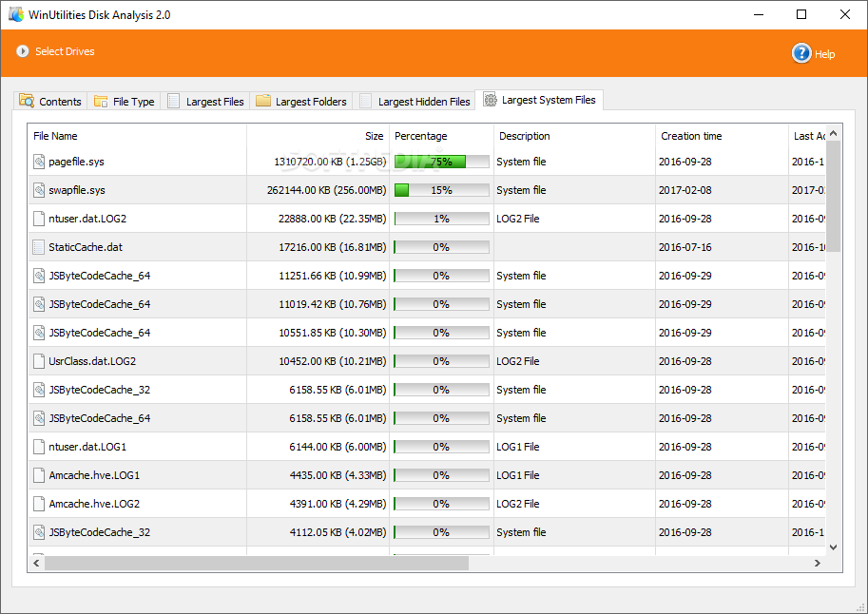
Task: Click the Help text link
Action: (x=825, y=54)
